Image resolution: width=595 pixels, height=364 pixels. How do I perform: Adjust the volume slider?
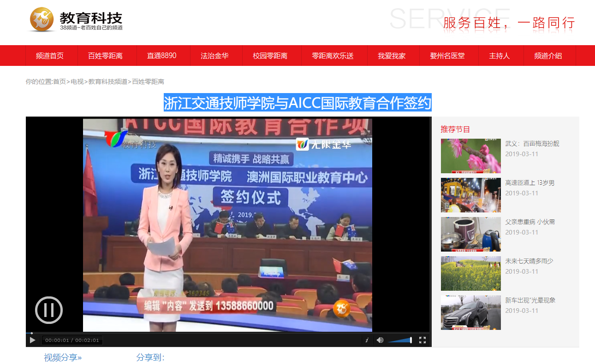pyautogui.click(x=400, y=340)
